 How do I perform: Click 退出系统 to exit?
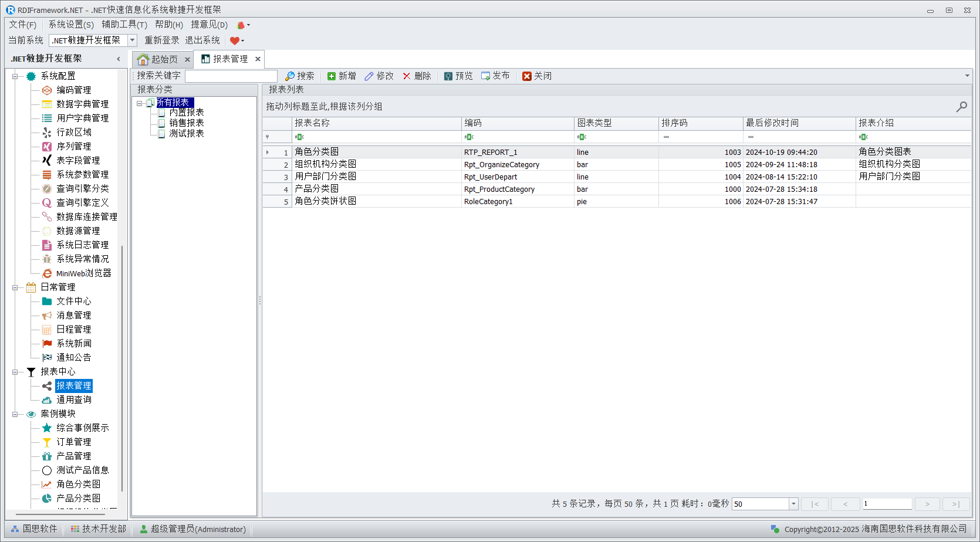(202, 40)
